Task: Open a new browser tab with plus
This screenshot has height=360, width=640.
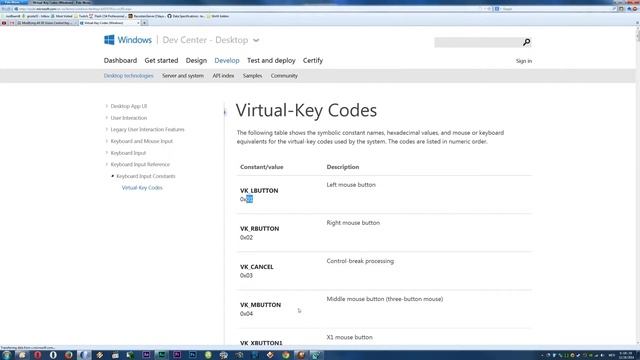Action: tap(144, 23)
